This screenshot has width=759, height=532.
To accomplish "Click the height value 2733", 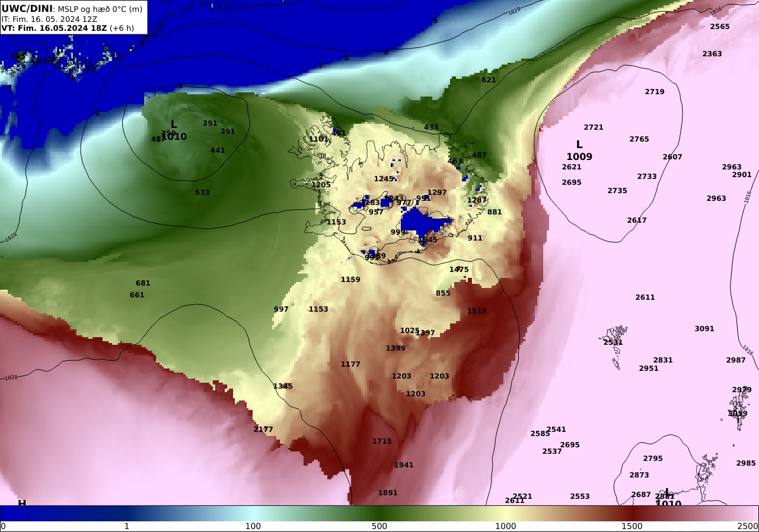I will click(647, 177).
